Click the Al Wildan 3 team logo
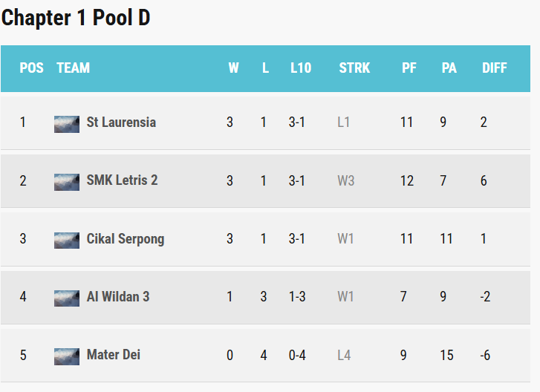Image resolution: width=540 pixels, height=392 pixels. 67,297
